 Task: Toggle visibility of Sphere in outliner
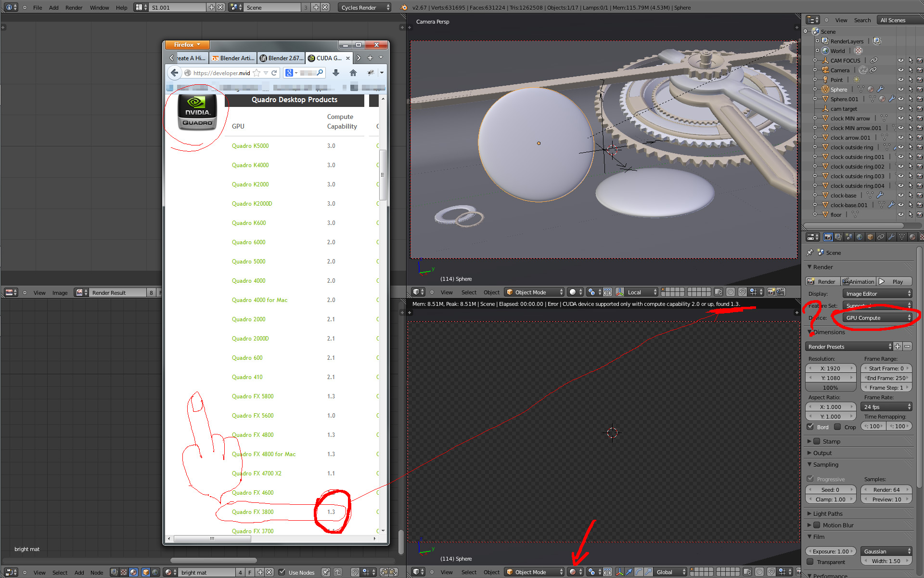point(901,89)
